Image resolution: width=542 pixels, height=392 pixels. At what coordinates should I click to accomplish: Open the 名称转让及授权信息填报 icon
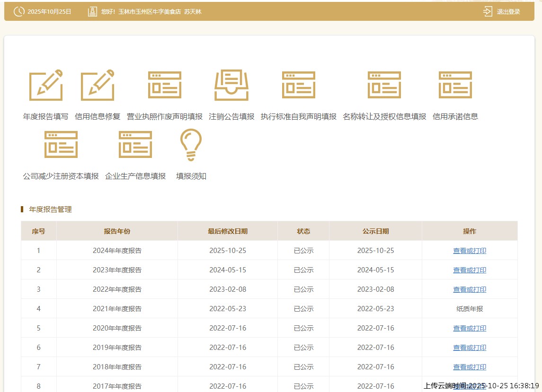384,85
